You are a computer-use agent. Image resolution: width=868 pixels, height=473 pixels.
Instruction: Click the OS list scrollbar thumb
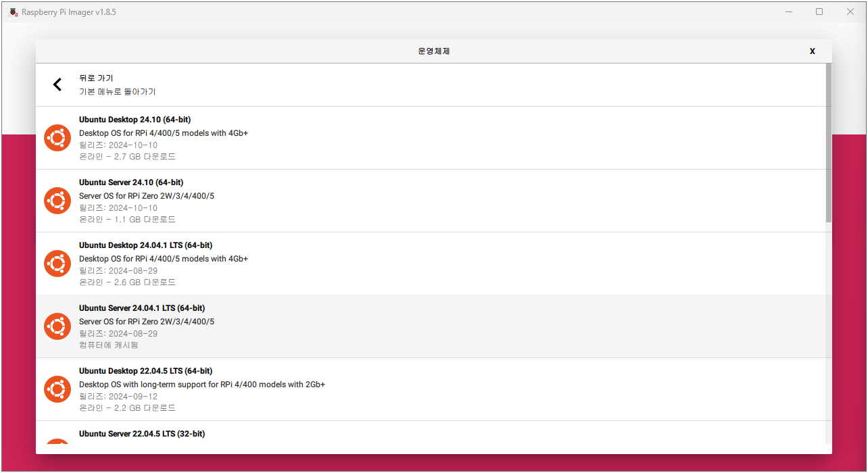pos(829,143)
